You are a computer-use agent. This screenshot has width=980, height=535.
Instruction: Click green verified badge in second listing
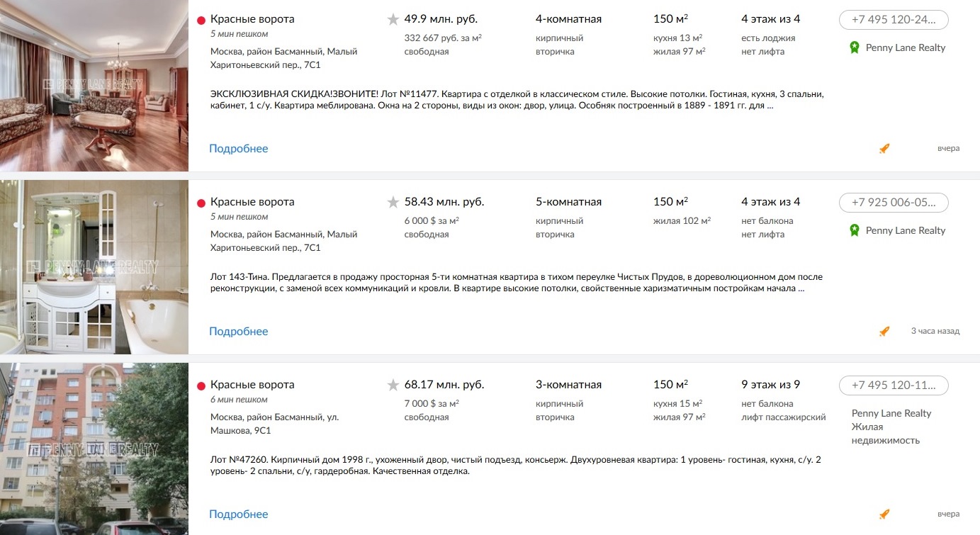(x=855, y=230)
